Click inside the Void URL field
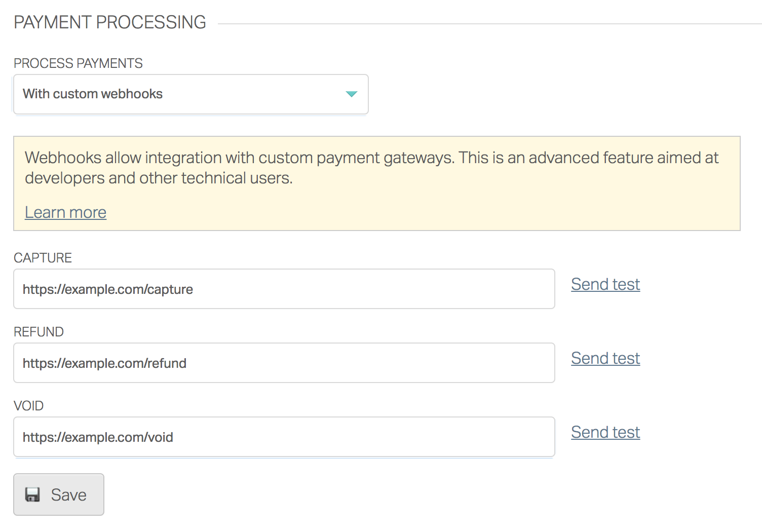This screenshot has height=532, width=762. (x=284, y=437)
